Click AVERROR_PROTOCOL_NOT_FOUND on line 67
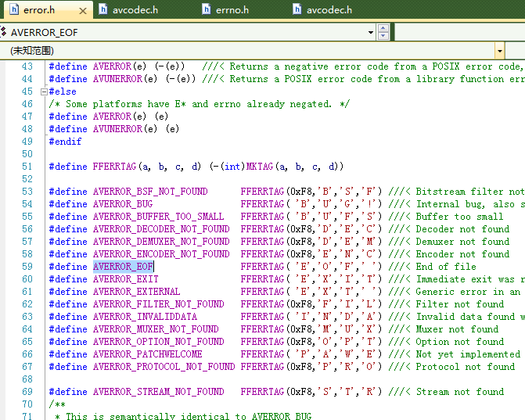The height and width of the screenshot is (420, 525). tap(164, 367)
